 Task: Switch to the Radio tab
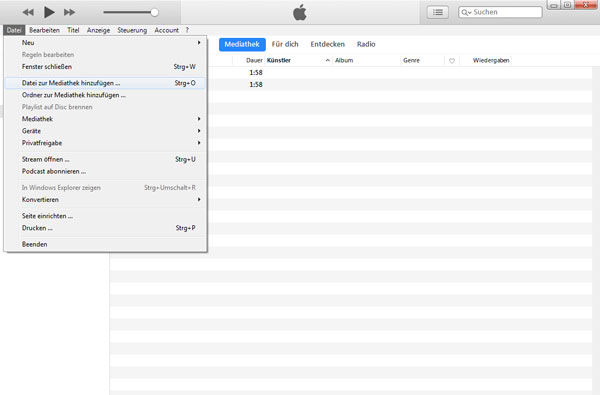[x=366, y=44]
